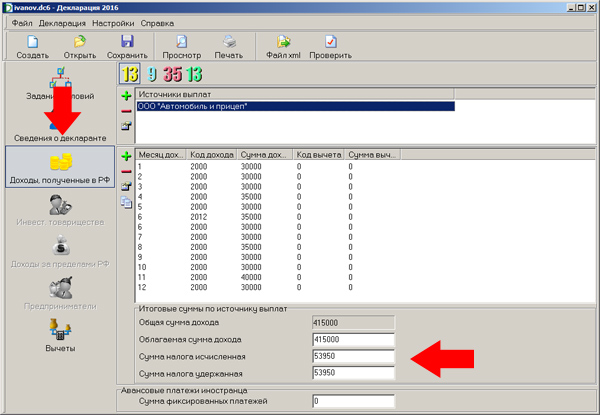Select the blue 9 percent rate tab
The image size is (600, 415).
(152, 74)
